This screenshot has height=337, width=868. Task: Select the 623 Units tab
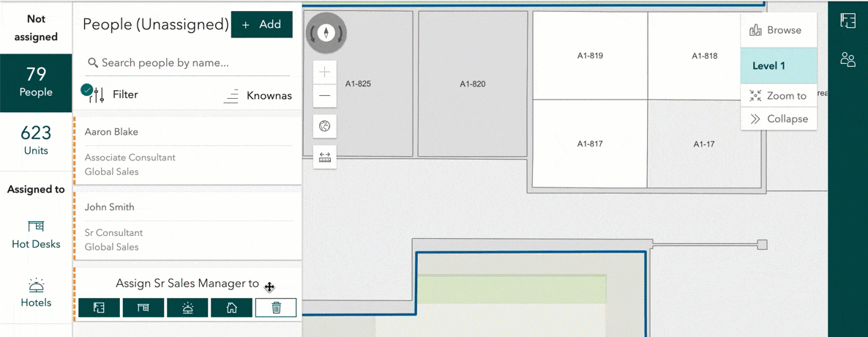click(36, 141)
